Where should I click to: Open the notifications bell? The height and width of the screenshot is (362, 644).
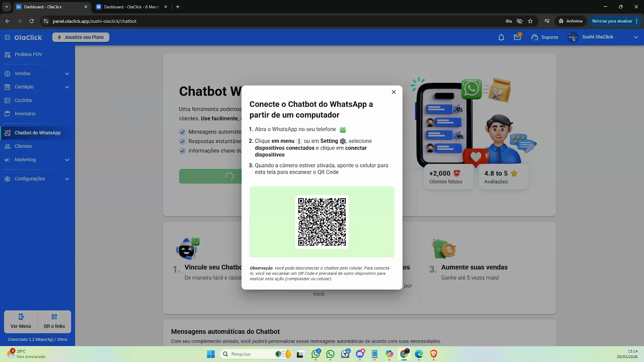[501, 37]
